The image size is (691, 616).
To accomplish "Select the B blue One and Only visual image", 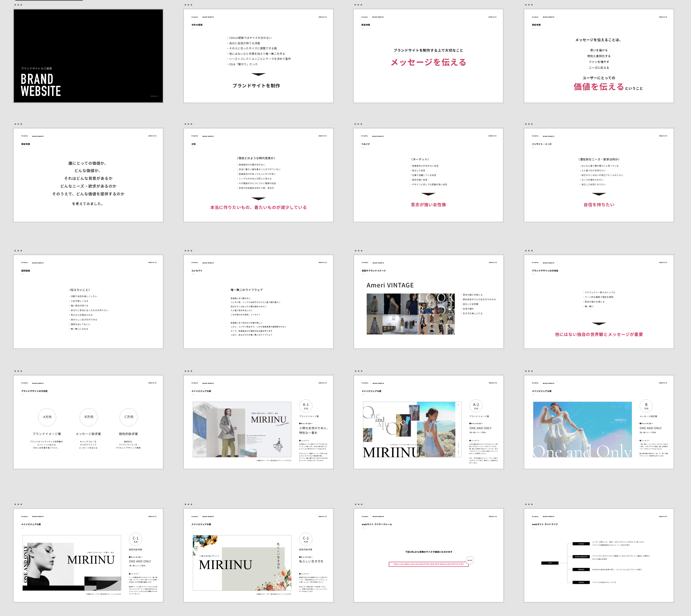I will (583, 430).
